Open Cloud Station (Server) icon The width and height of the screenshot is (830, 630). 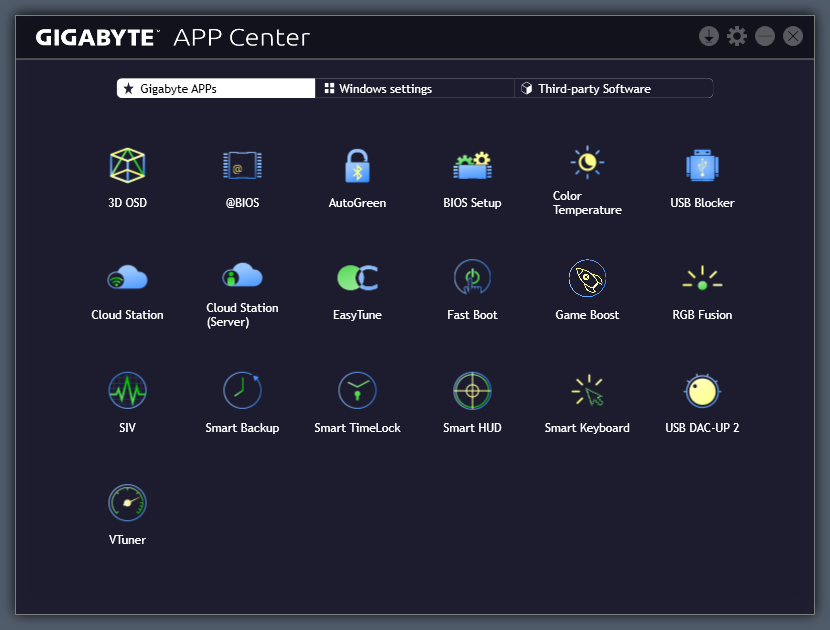tap(242, 275)
